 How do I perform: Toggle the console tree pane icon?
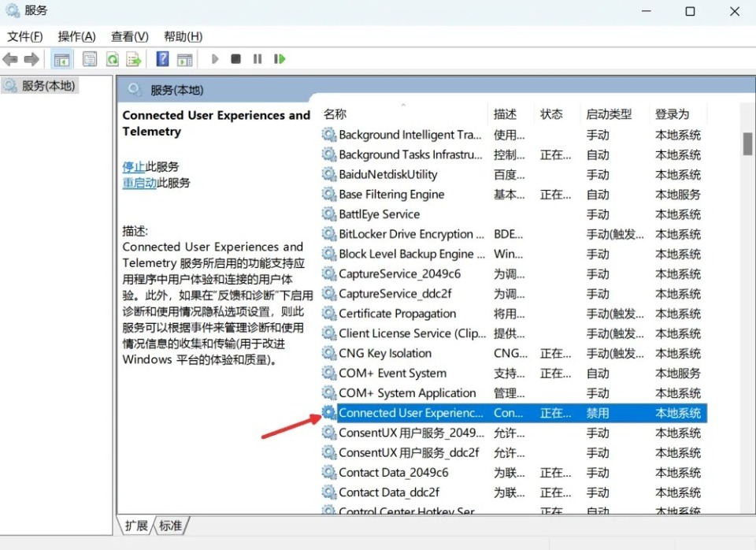[61, 58]
